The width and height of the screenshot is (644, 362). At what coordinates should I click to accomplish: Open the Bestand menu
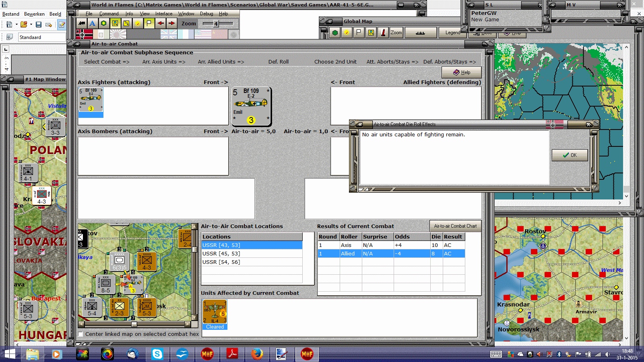click(11, 14)
